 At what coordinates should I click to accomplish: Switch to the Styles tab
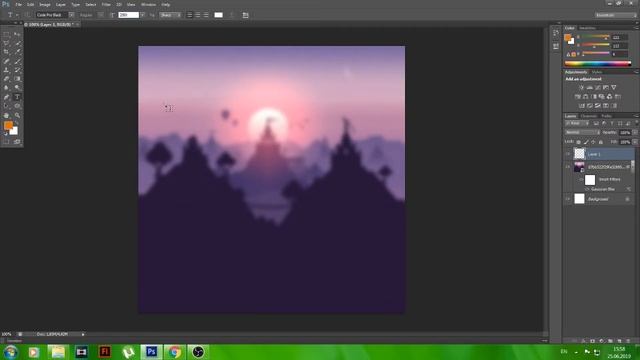[597, 72]
